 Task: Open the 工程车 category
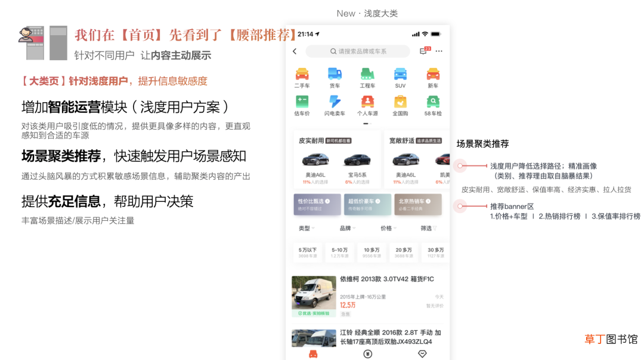[367, 78]
